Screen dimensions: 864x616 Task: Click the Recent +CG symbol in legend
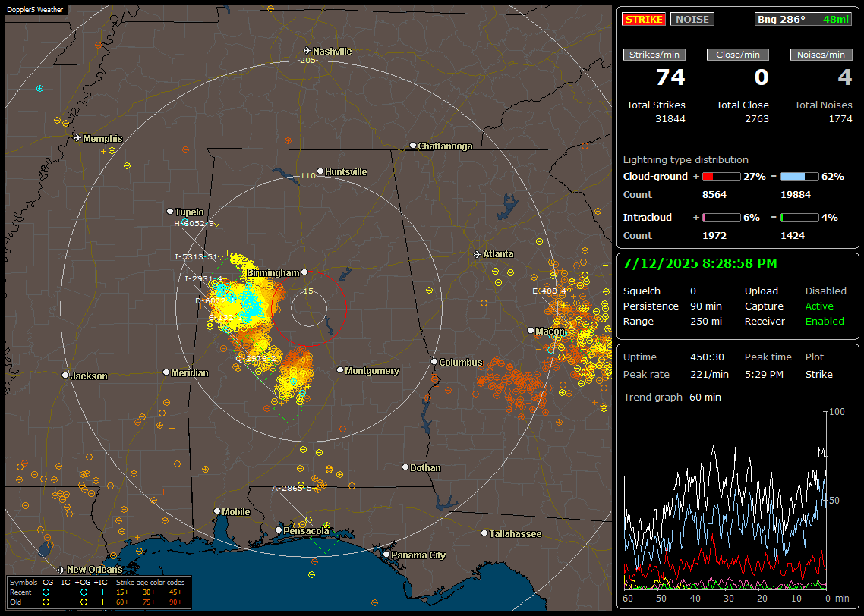[84, 592]
